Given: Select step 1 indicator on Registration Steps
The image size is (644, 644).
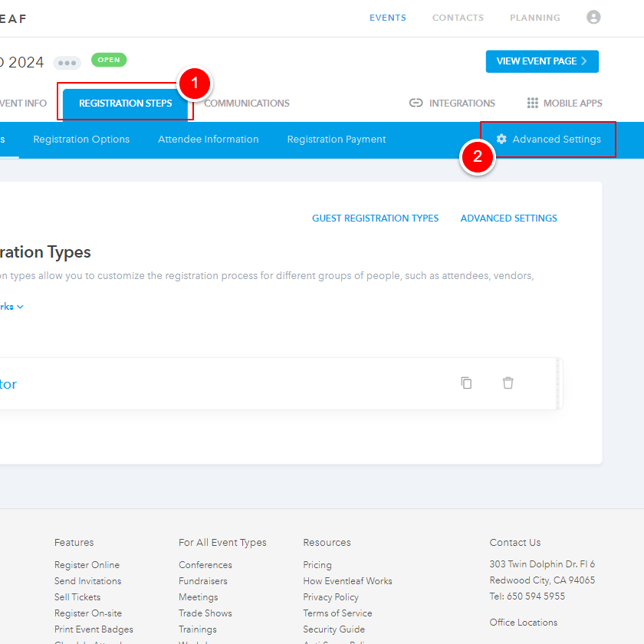Looking at the screenshot, I should (195, 84).
